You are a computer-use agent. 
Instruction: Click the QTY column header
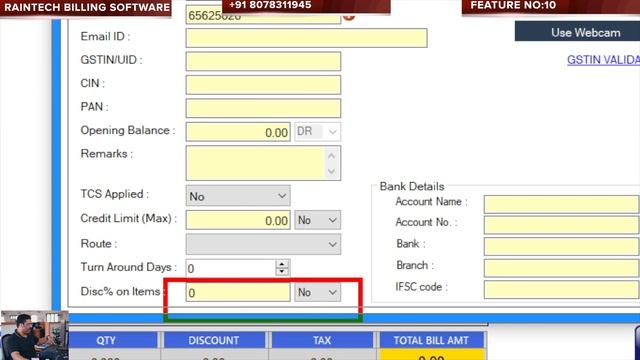pyautogui.click(x=113, y=340)
